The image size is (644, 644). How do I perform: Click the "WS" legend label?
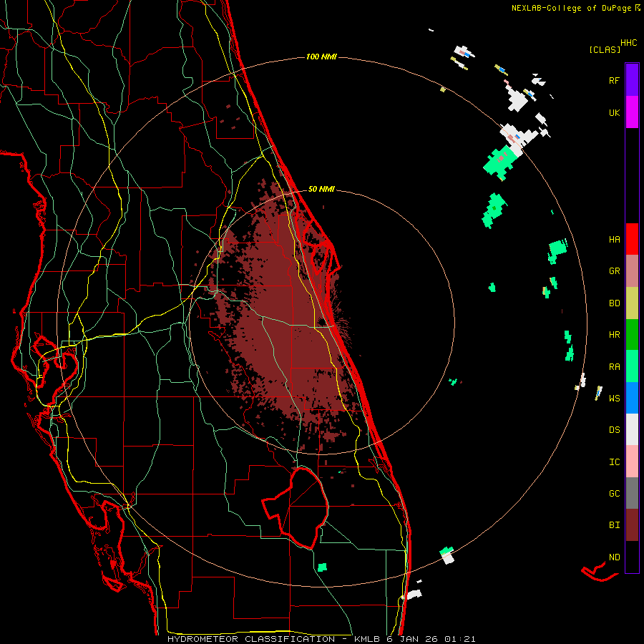(x=614, y=399)
